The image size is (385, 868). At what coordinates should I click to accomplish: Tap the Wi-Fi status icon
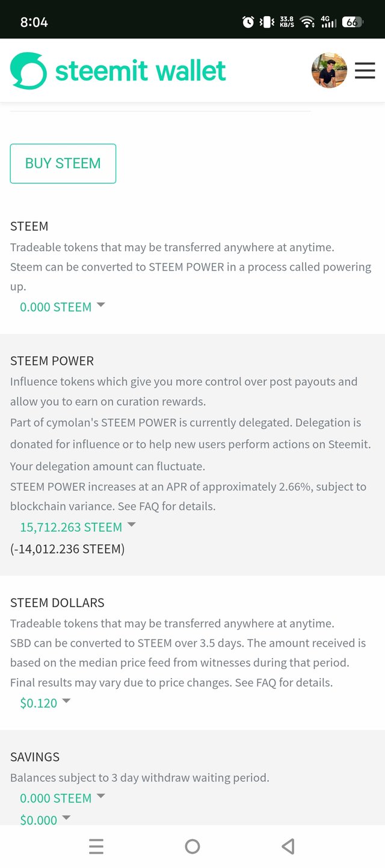[x=307, y=22]
